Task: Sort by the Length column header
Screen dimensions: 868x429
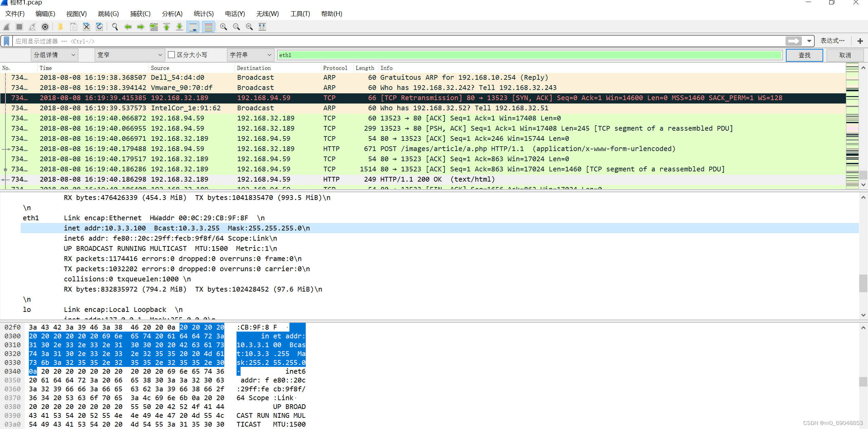Action: [x=366, y=68]
